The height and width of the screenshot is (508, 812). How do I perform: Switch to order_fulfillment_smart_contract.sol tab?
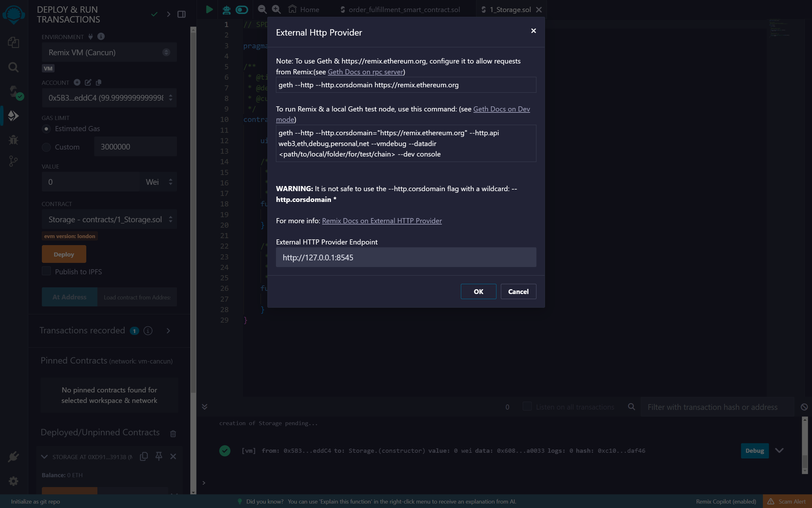400,10
